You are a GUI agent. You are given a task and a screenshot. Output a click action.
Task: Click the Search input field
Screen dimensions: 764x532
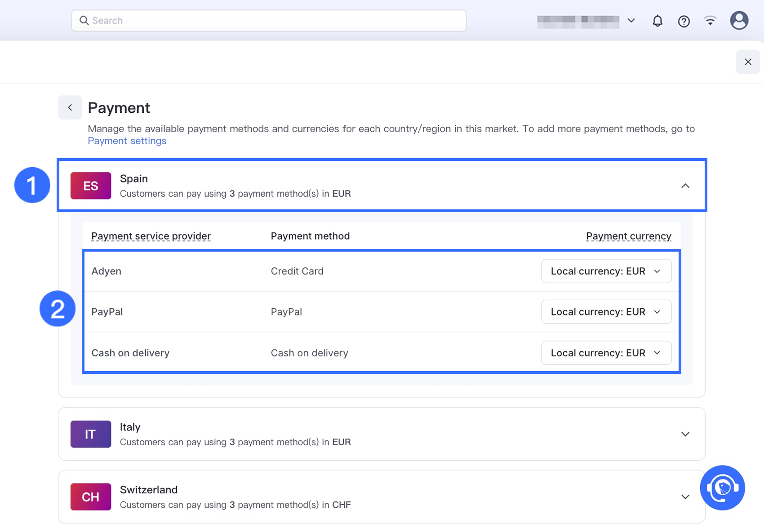(269, 21)
